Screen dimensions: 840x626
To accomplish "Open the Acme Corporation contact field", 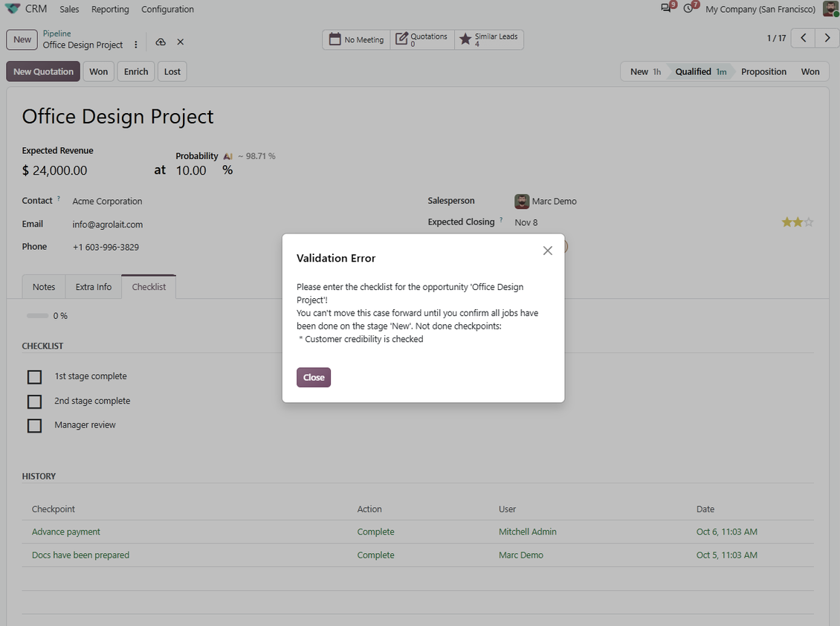I will pos(107,201).
